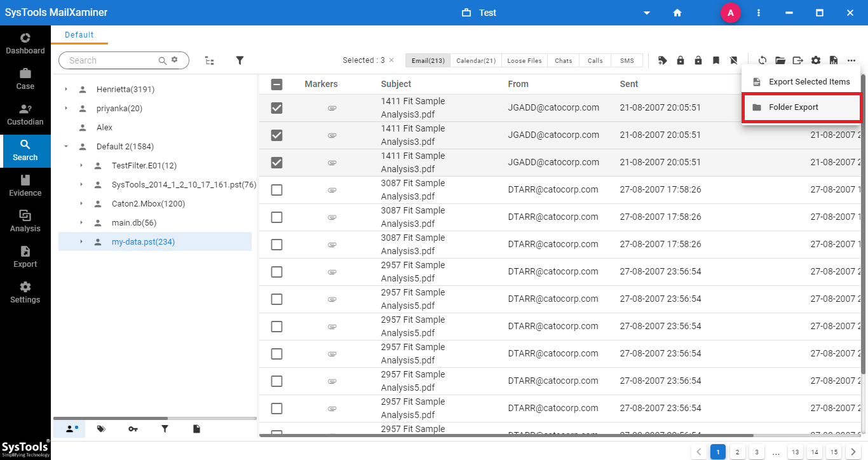This screenshot has height=460, width=868.
Task: Open the case dropdown arrow beside Test
Action: tap(647, 13)
